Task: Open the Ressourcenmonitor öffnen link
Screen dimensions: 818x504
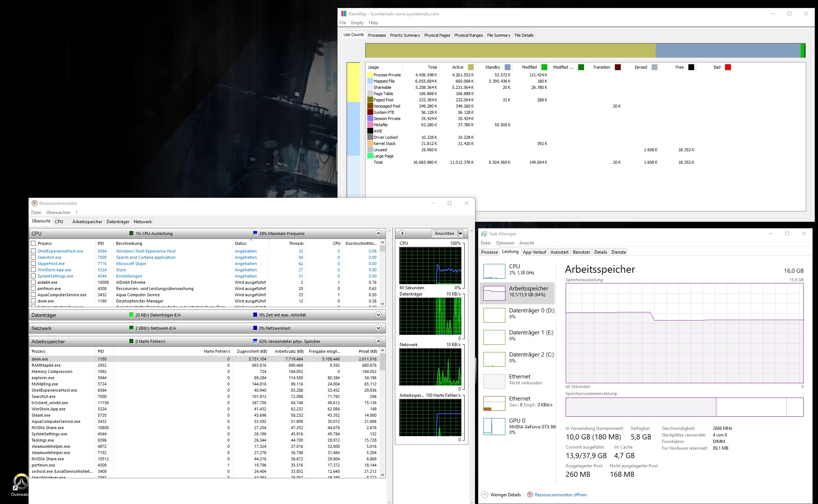Action: point(560,494)
